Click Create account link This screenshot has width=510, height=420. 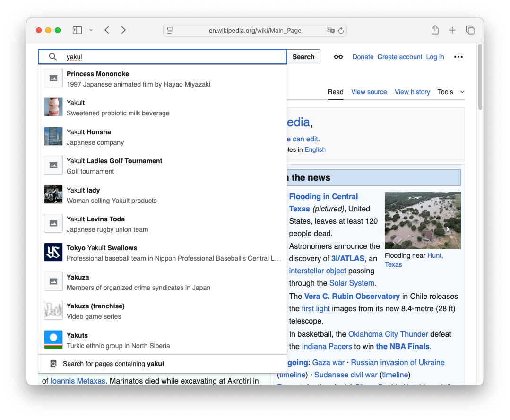[400, 57]
